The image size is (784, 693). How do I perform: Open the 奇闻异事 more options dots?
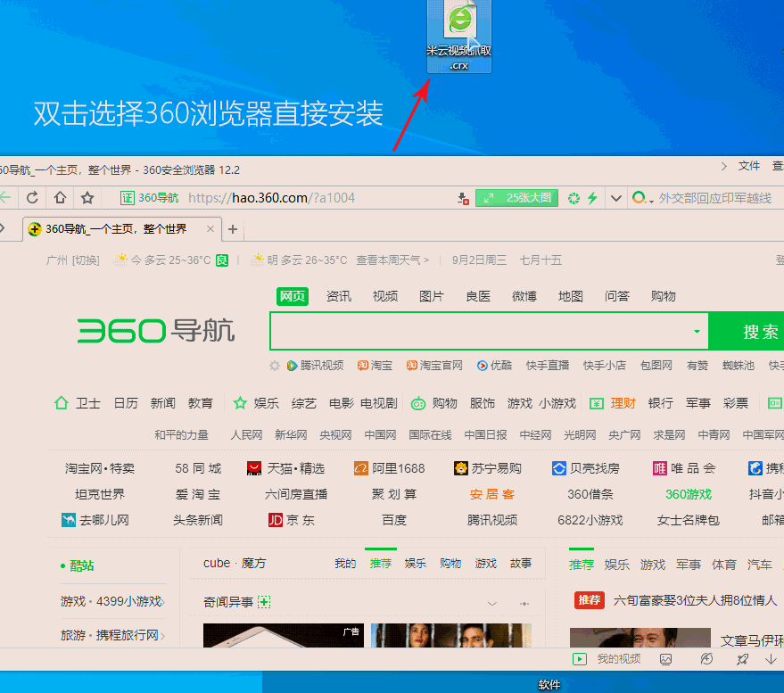(x=524, y=604)
